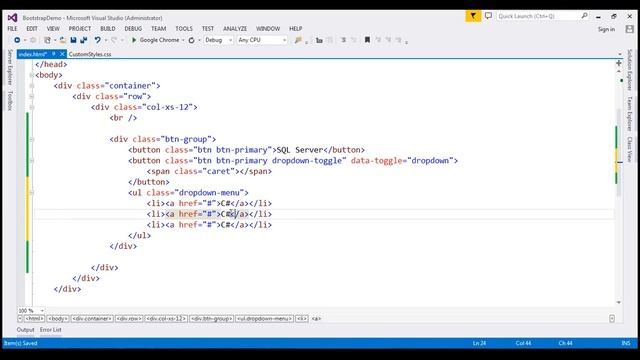
Task: Click the Find in Files toolbar icon
Action: (x=298, y=40)
